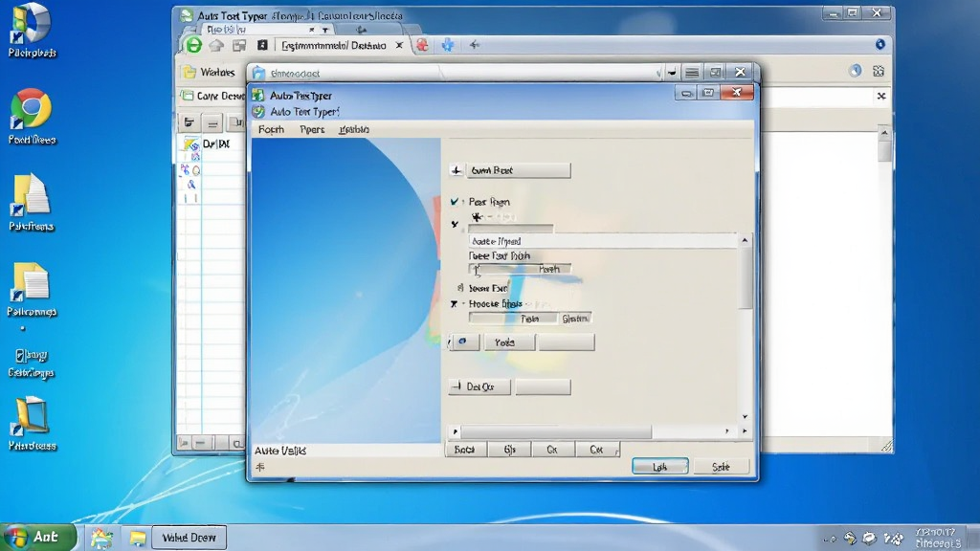Click the small icon below Auto Velks label
This screenshot has height=551, width=980.
click(260, 467)
